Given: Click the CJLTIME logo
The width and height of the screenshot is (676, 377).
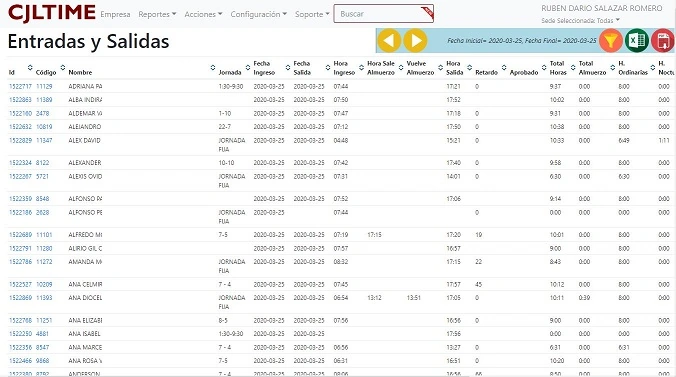Looking at the screenshot, I should coord(52,13).
